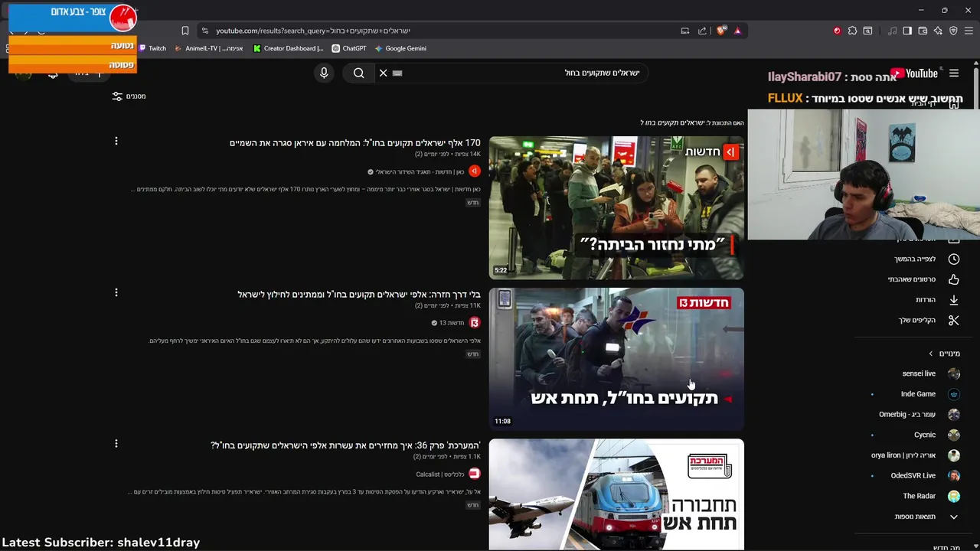Open the Brave Wallet icon
Viewport: 980px width, 551px height.
point(923,31)
